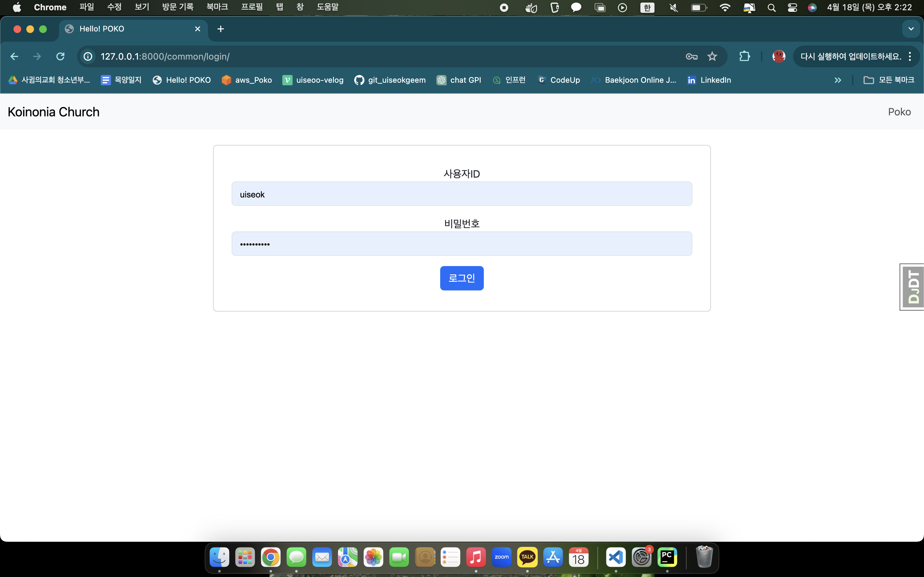Focus the 사용자ID input field
Screen dimensions: 924x577
coord(462,194)
